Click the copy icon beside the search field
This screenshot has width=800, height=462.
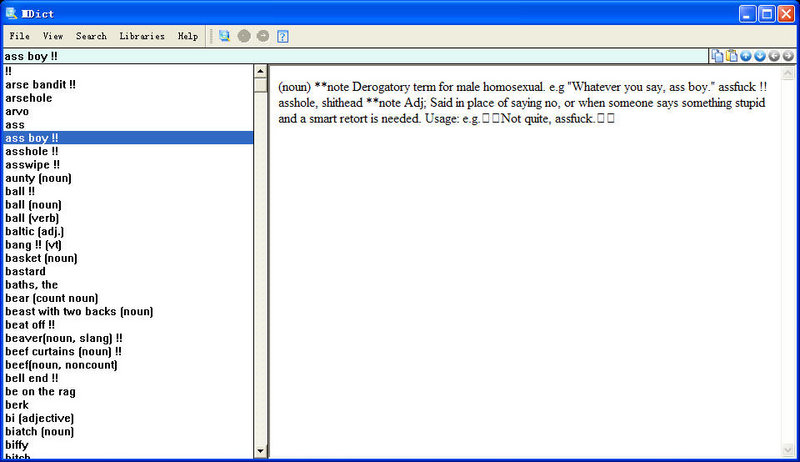coord(717,55)
